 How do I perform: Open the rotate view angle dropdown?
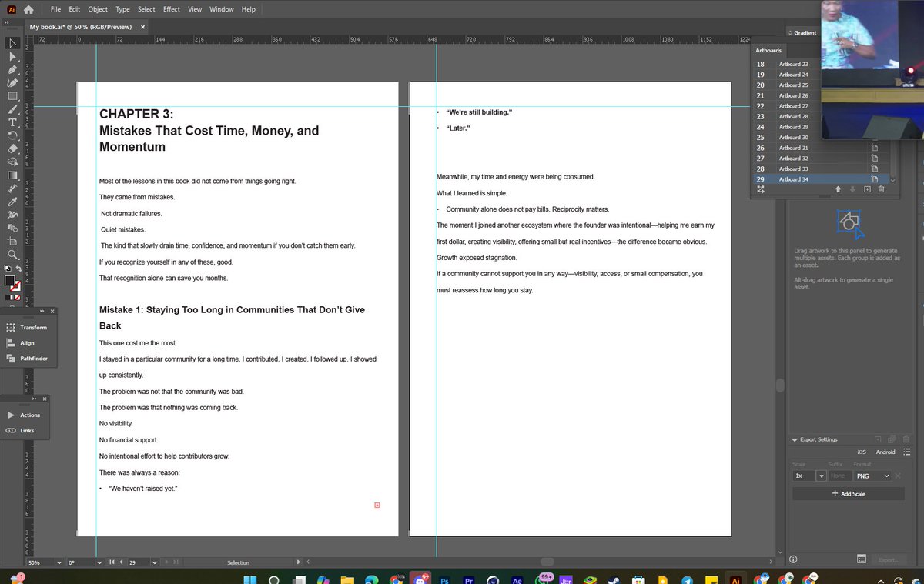[99, 562]
